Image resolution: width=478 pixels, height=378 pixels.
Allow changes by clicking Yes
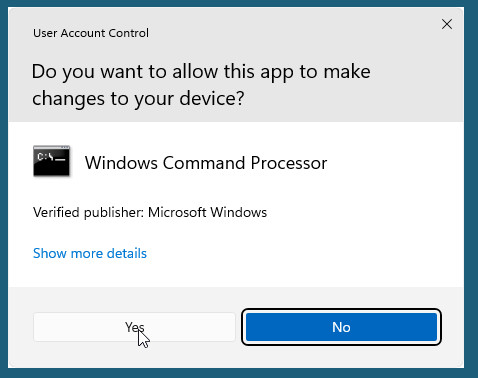(x=134, y=327)
